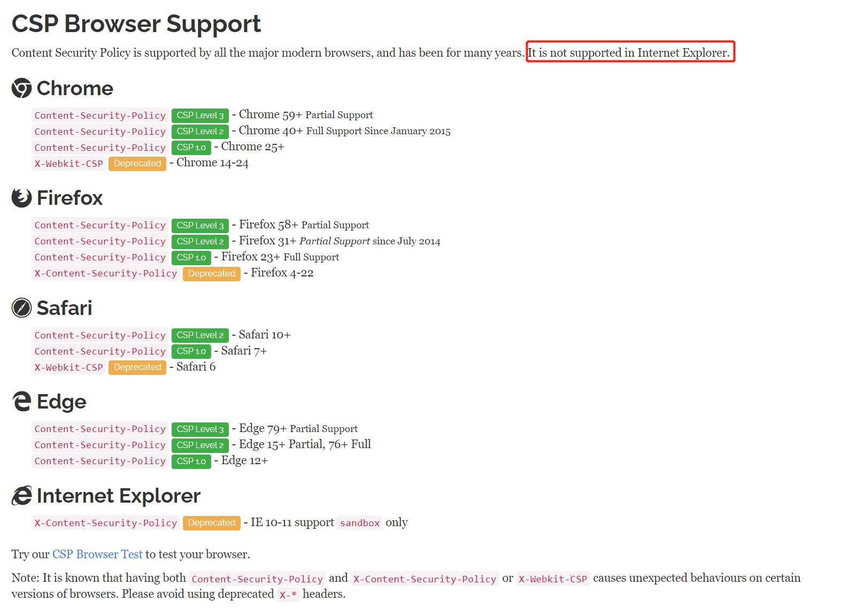Click the CSP 1.0 badge for Safari 7+

(191, 351)
